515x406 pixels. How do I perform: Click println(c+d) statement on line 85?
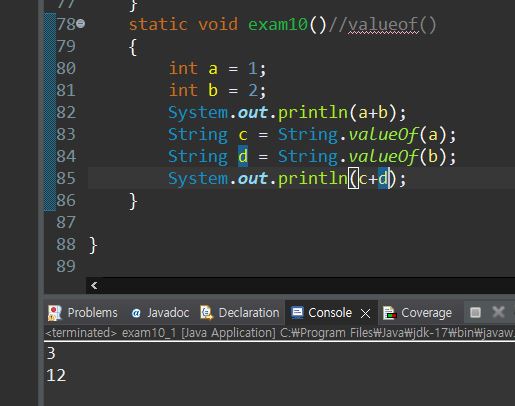pyautogui.click(x=287, y=178)
